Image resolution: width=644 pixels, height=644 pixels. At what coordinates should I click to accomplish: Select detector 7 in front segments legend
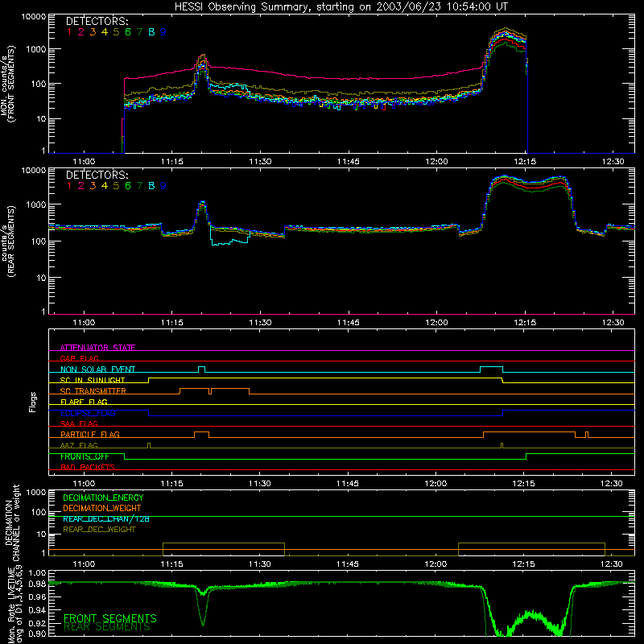point(139,32)
